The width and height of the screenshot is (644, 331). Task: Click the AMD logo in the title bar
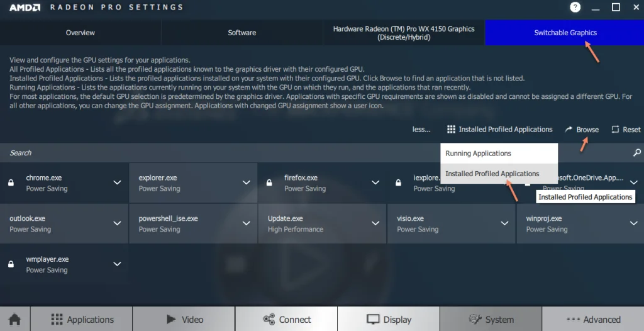coord(25,8)
